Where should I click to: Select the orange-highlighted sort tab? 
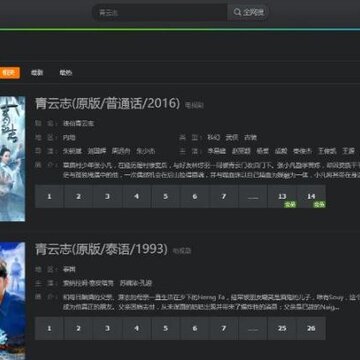tap(9, 73)
